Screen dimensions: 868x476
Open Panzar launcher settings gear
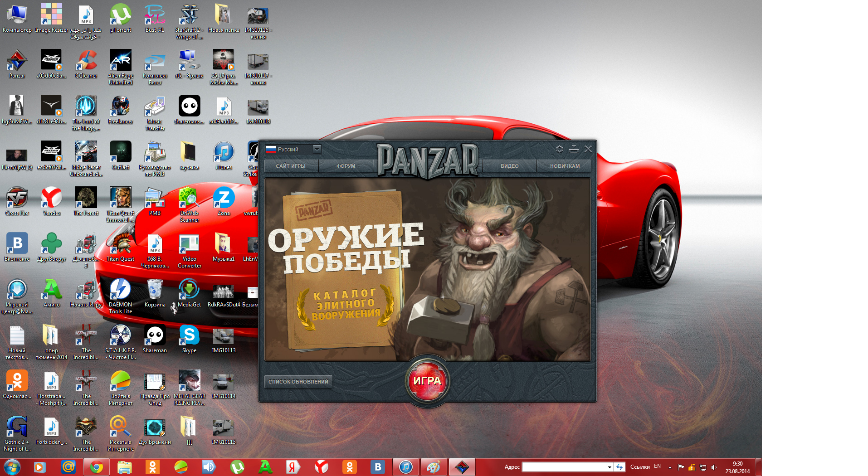click(x=559, y=149)
